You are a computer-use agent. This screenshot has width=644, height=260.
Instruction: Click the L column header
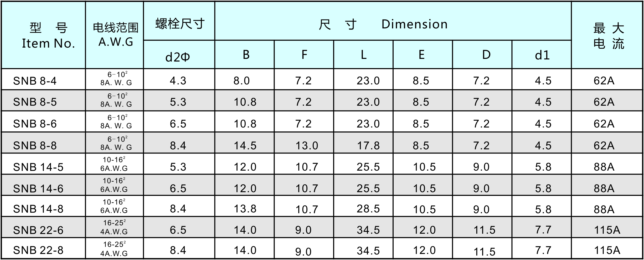click(x=363, y=55)
